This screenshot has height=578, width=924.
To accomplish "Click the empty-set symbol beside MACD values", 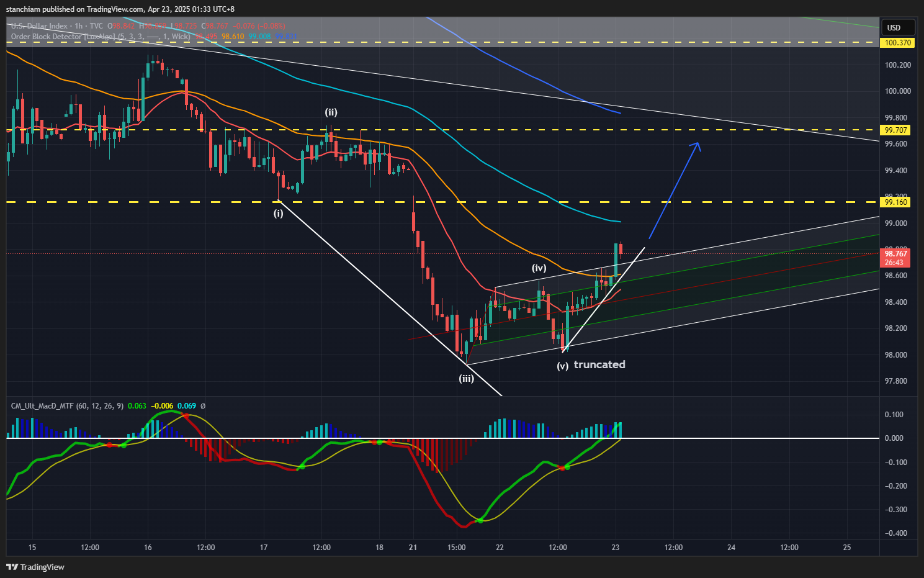I will [203, 406].
